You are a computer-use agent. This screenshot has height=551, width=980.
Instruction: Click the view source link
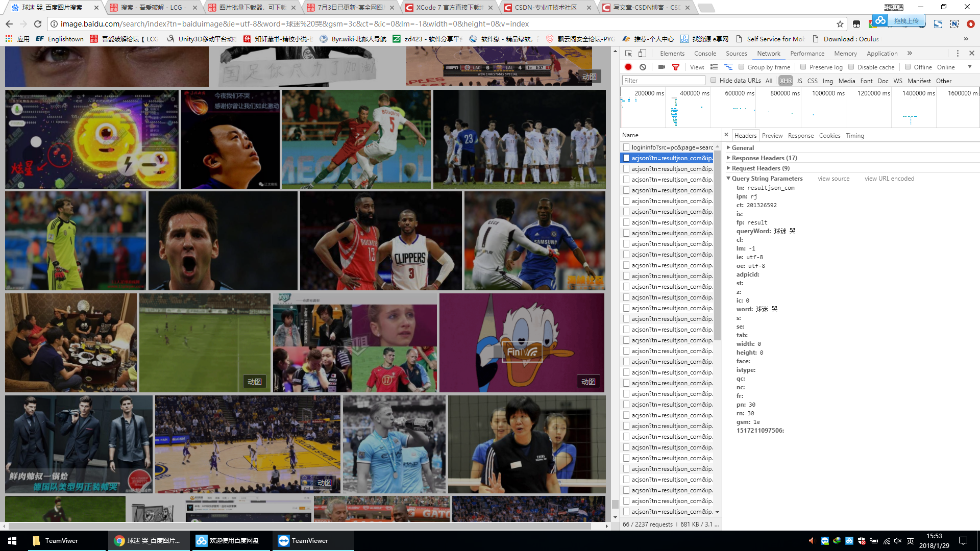(x=834, y=179)
